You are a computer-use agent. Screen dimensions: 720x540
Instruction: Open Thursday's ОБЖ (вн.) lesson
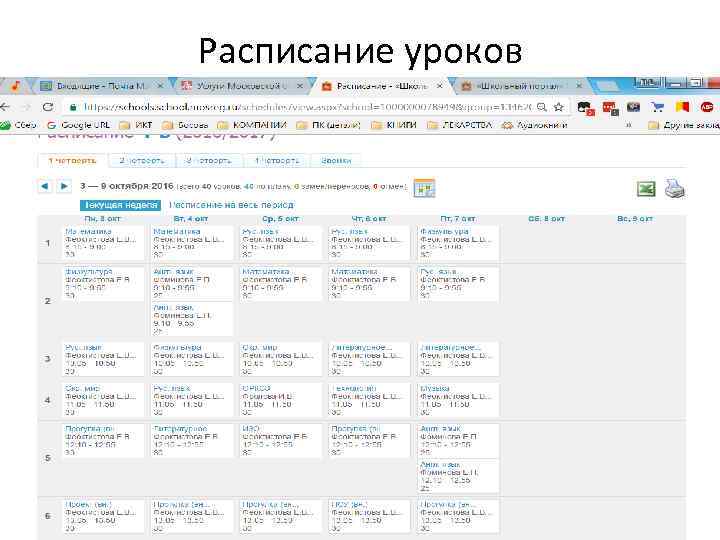349,504
